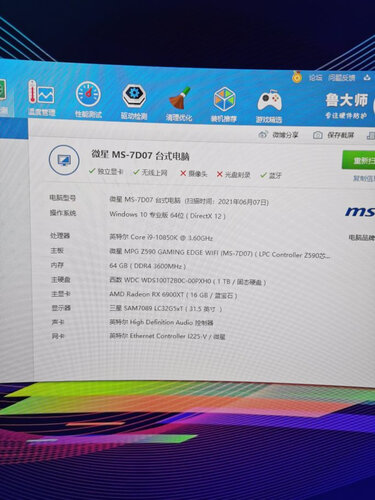The height and width of the screenshot is (500, 375).
Task: Open the 性能测试 performance test tab
Action: tap(88, 100)
